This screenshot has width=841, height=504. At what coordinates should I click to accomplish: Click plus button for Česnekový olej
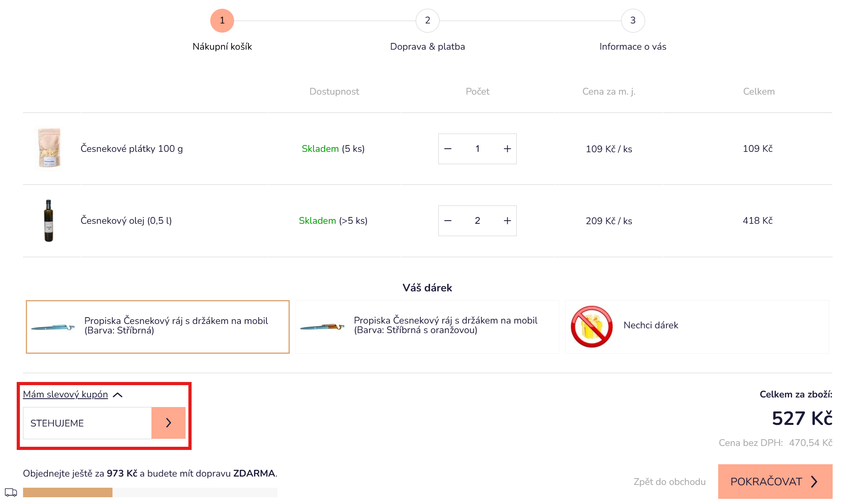(x=507, y=221)
